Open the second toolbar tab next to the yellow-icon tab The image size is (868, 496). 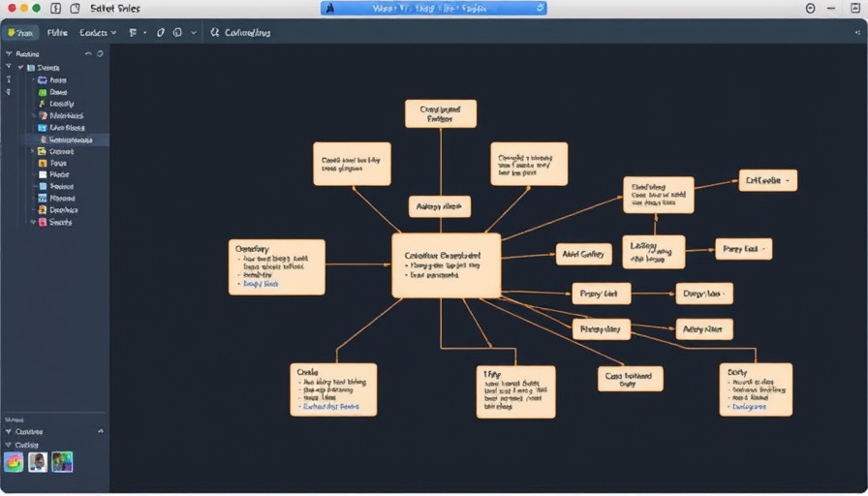point(57,33)
